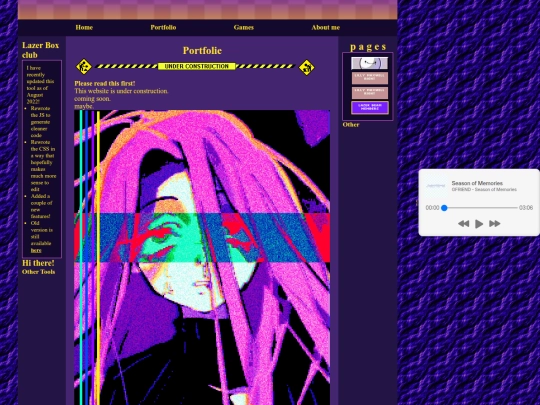
Task: Skip to the next track in music player
Action: [495, 224]
